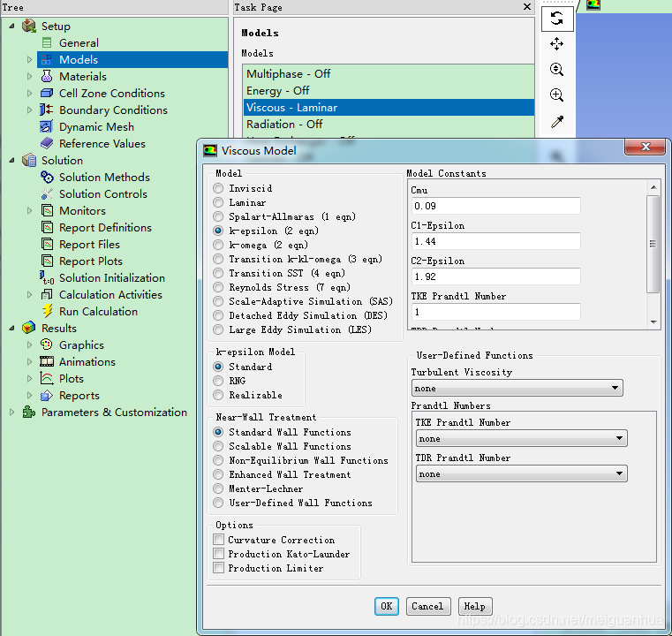Viewport: 672px width, 636px height.
Task: Select the Laminar model radio button
Action: pos(218,202)
